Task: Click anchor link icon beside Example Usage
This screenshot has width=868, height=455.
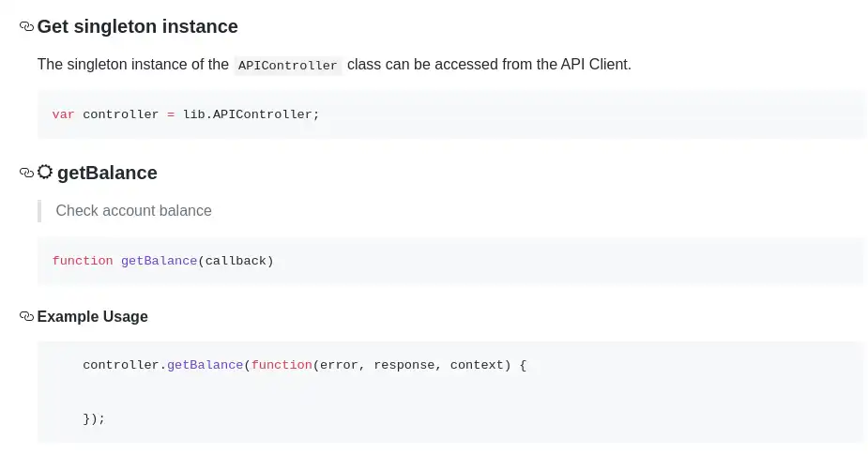Action: pos(26,317)
